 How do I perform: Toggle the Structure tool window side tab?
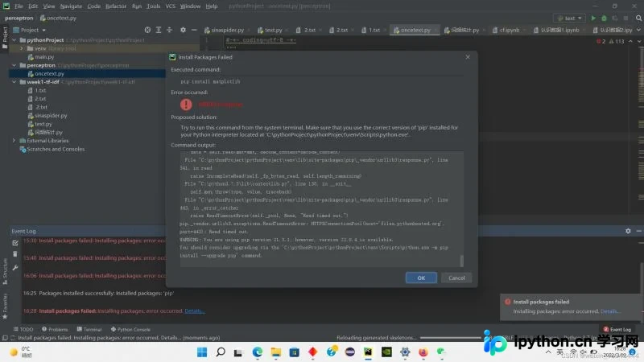tap(5, 271)
